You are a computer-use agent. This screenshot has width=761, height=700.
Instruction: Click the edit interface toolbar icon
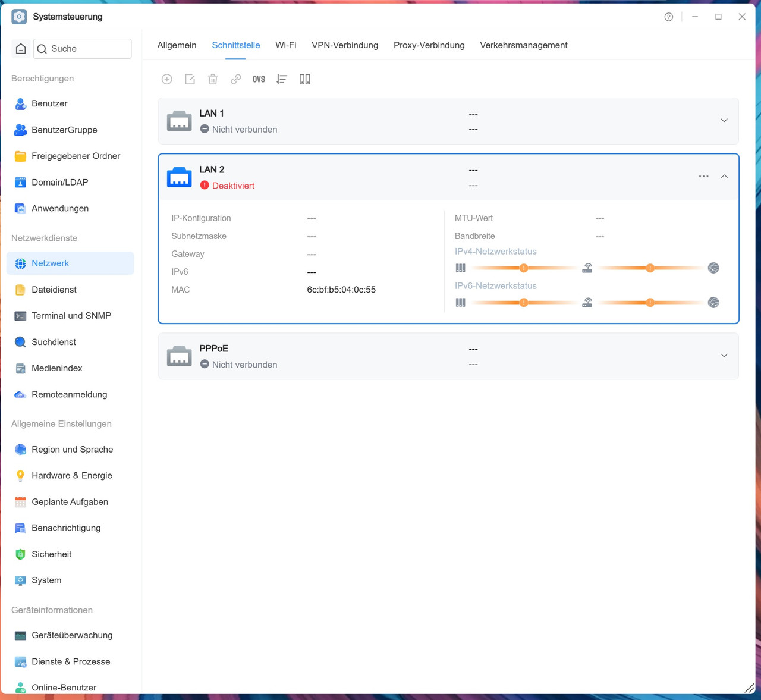pos(190,79)
